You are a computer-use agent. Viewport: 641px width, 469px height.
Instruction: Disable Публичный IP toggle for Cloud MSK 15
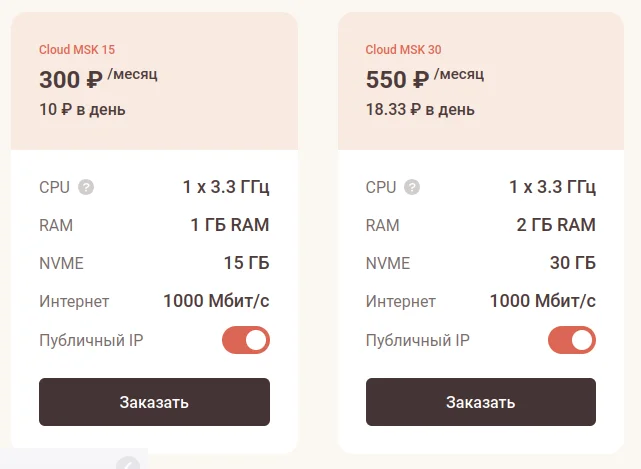click(246, 340)
